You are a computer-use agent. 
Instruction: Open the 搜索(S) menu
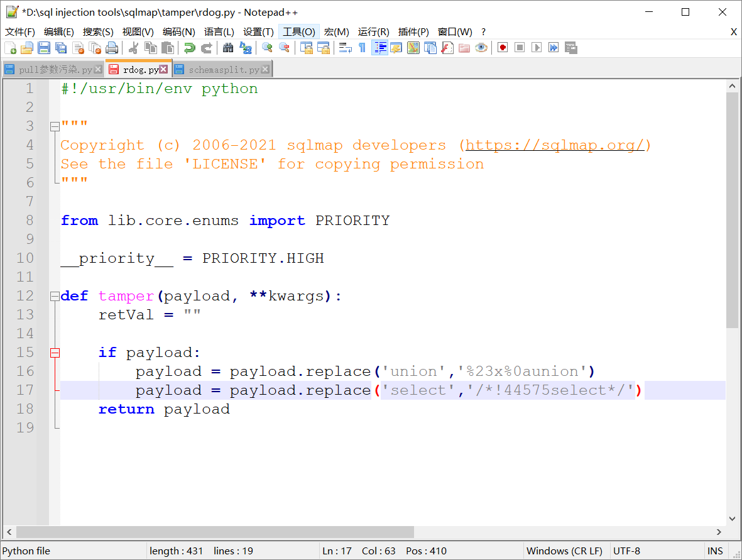98,31
